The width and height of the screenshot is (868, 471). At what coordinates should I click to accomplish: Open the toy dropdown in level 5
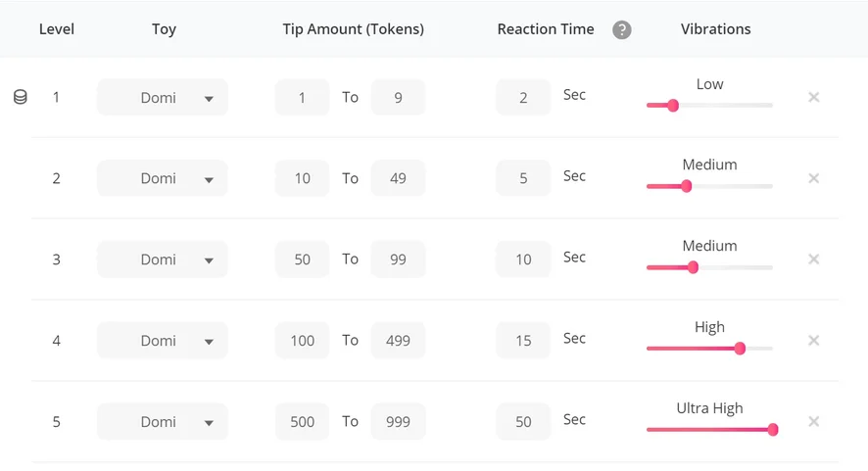point(163,422)
